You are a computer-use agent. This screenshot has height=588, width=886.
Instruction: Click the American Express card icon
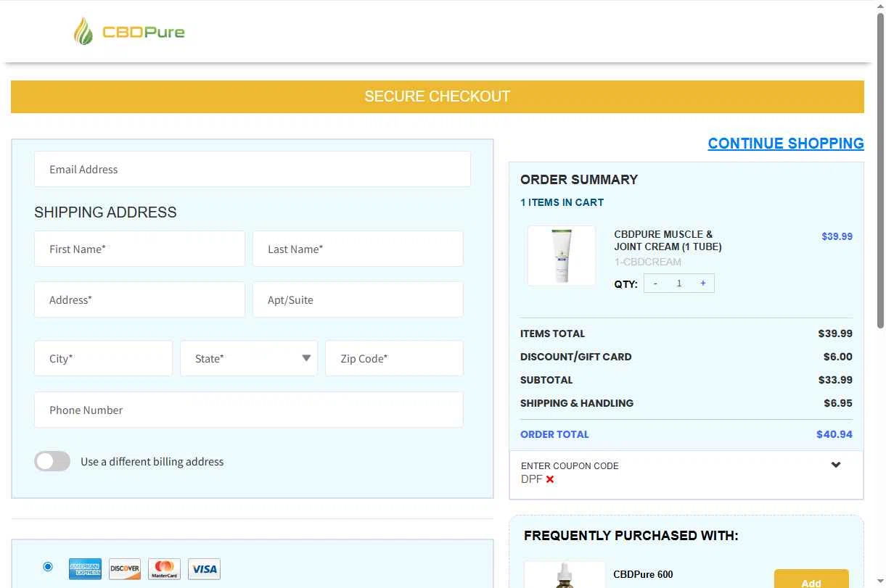click(85, 569)
